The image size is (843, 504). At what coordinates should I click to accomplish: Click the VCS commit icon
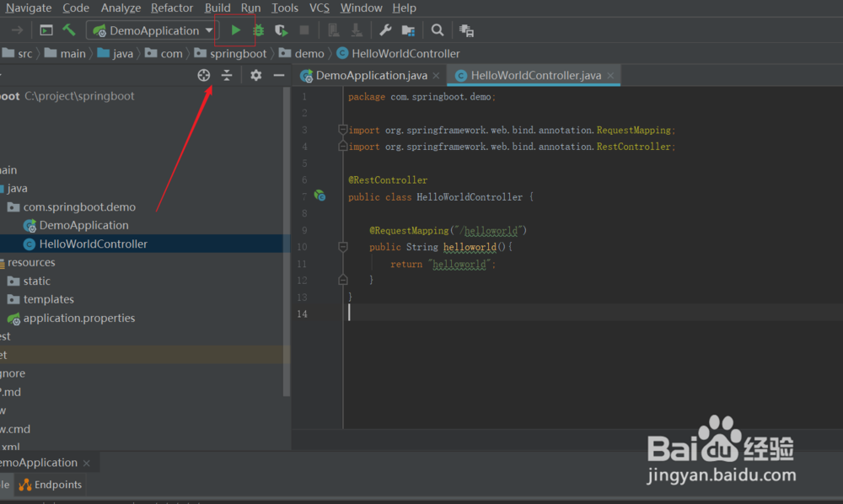coord(357,30)
